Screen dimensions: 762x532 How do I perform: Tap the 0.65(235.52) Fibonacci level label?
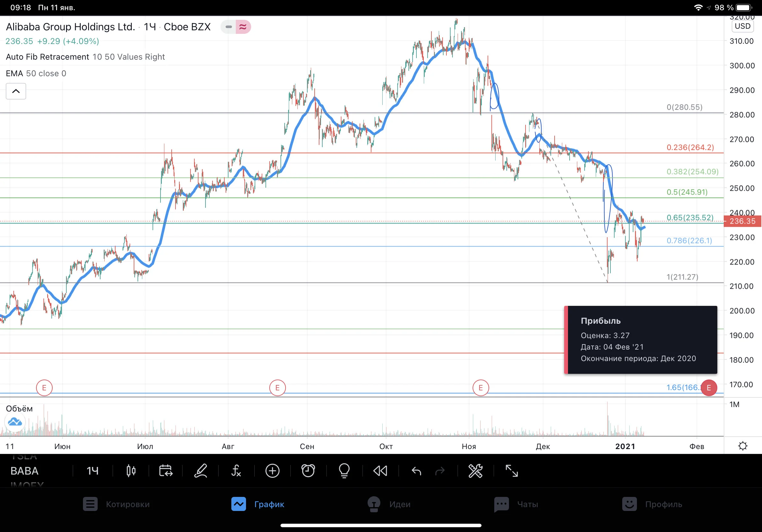pyautogui.click(x=690, y=217)
